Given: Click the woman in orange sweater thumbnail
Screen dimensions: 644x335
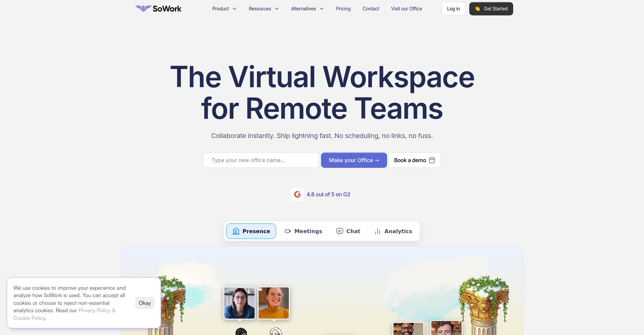Looking at the screenshot, I should pyautogui.click(x=274, y=303).
